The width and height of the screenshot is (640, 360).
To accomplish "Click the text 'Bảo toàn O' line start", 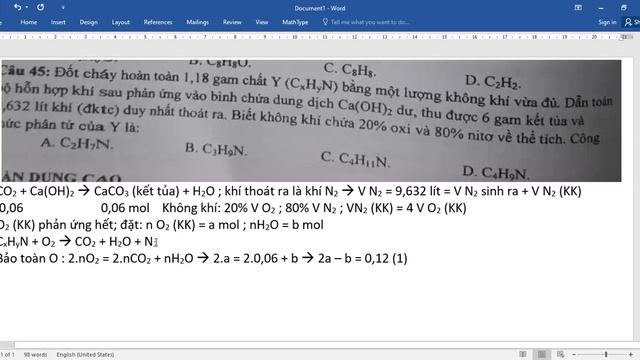I will (29, 258).
